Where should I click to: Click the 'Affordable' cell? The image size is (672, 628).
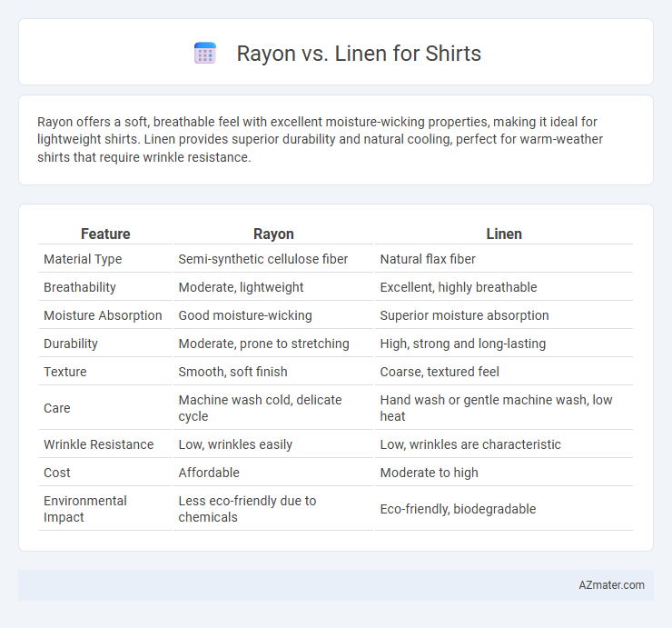pyautogui.click(x=273, y=473)
